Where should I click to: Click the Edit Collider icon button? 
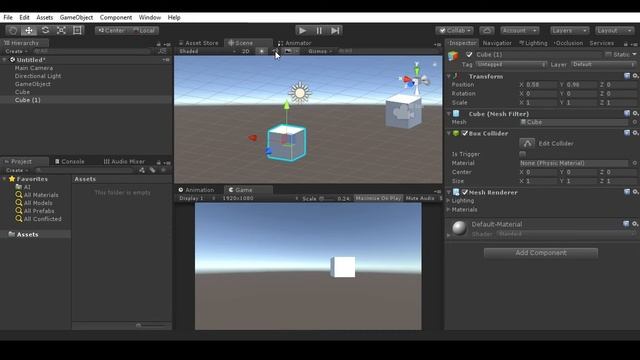point(527,143)
